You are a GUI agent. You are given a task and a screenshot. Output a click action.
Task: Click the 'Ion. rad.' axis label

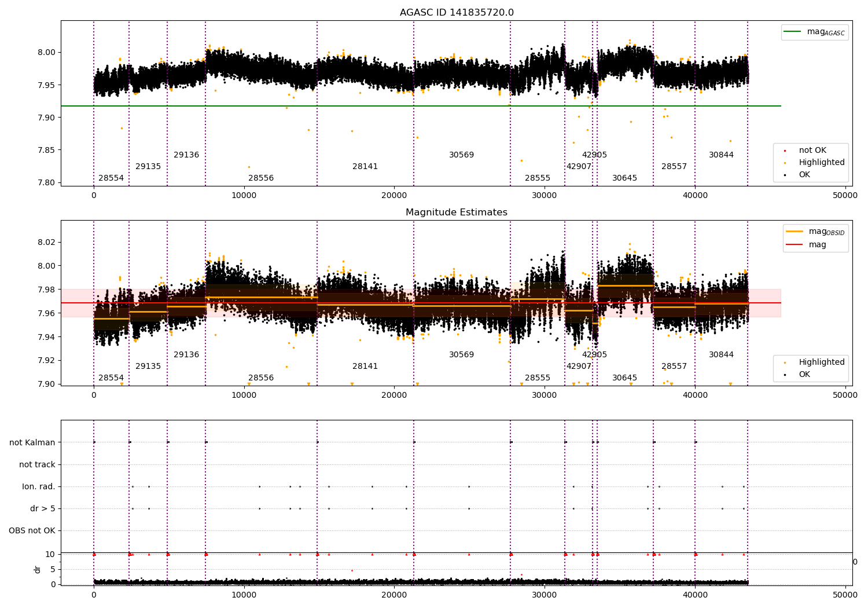point(39,487)
